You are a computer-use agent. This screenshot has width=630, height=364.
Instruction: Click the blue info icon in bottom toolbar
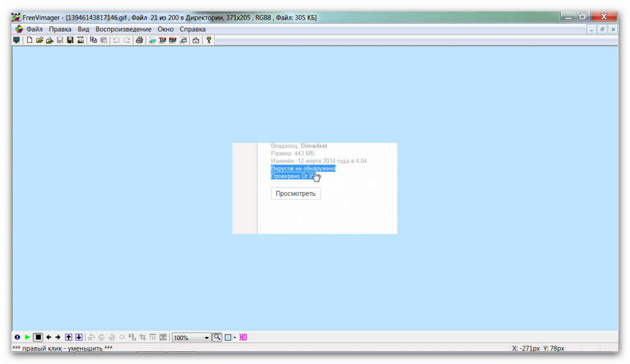(17, 338)
